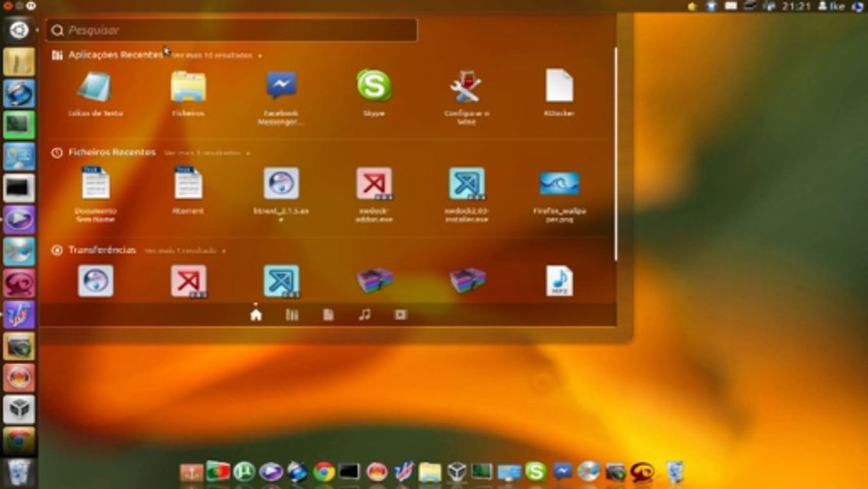Open the second WinRAR archive in Transferências
The width and height of the screenshot is (868, 489).
(468, 280)
